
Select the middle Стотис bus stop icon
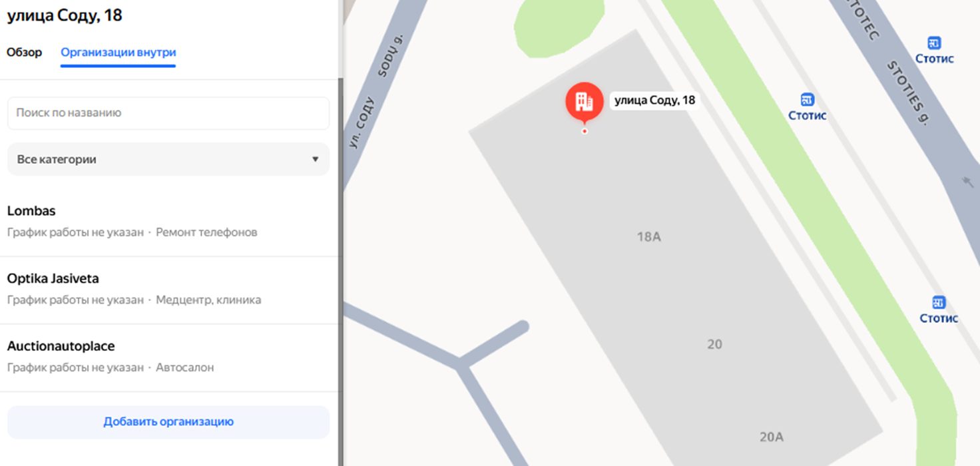pos(808,100)
